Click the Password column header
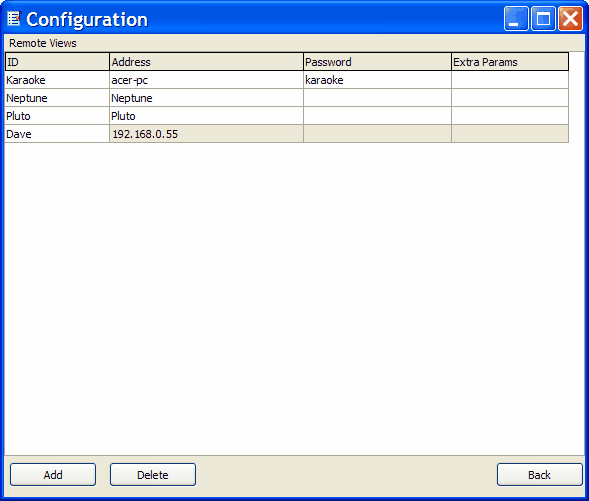The image size is (589, 501). 377,62
